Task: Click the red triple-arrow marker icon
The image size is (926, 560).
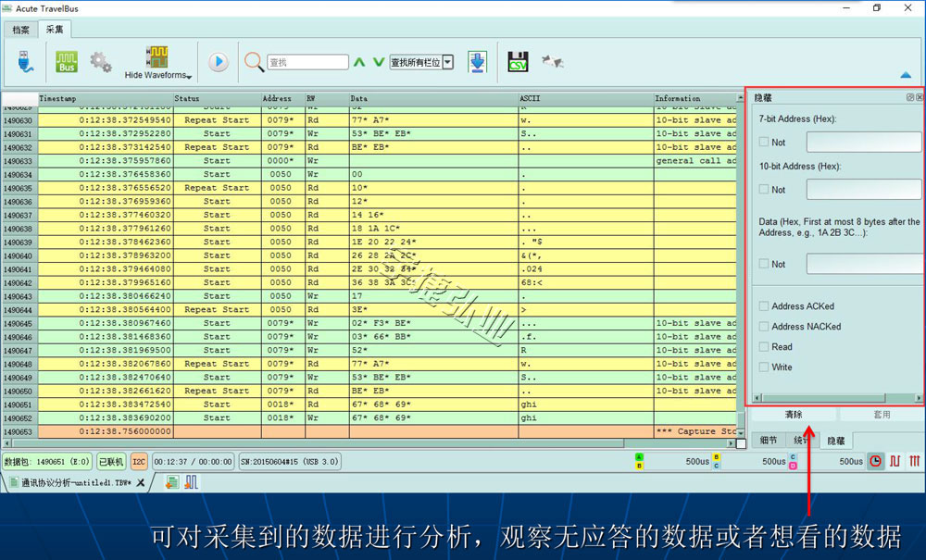Action: tap(914, 462)
